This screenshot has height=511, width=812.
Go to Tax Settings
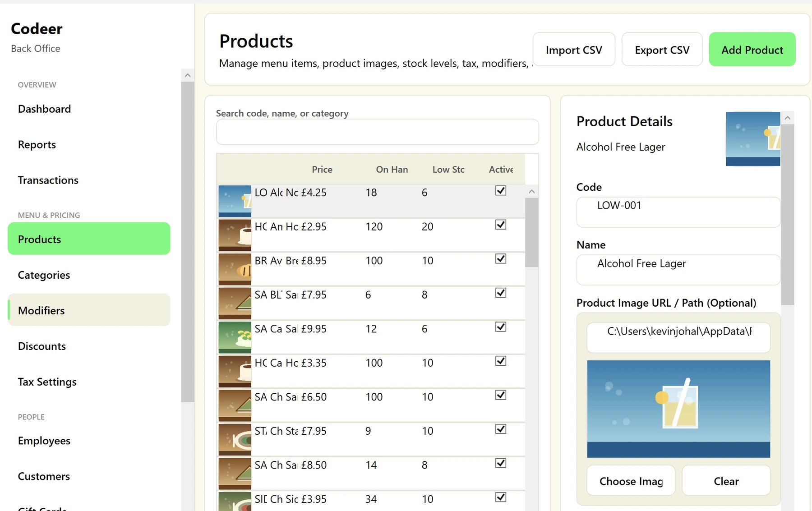point(89,382)
